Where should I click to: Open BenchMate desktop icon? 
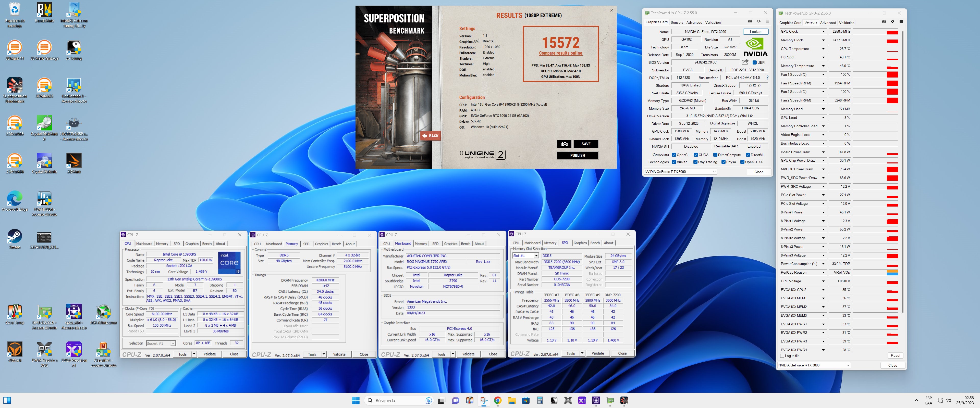[x=44, y=12]
